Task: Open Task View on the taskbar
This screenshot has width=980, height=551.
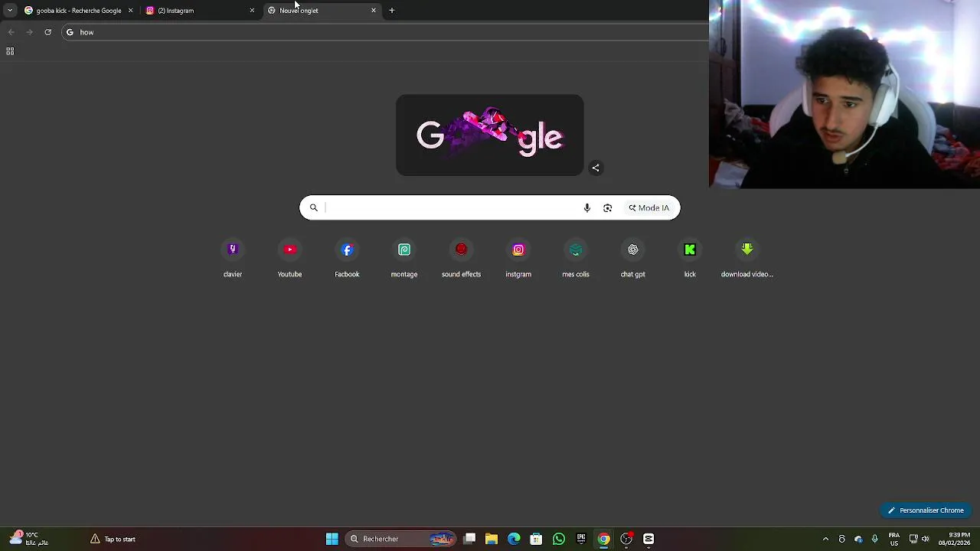Action: 469,539
